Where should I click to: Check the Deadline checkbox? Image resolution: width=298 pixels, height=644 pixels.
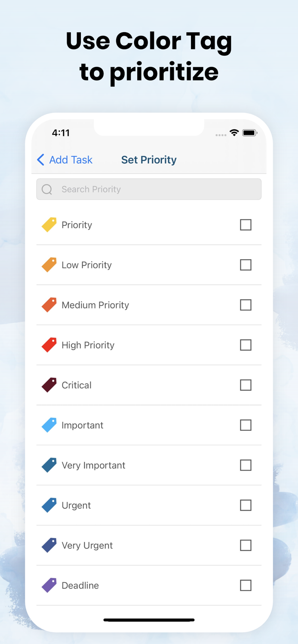pyautogui.click(x=246, y=585)
